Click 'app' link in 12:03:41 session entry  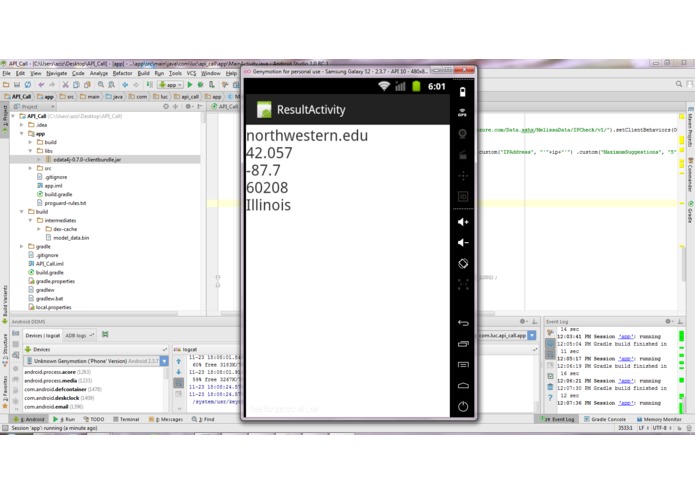click(626, 337)
